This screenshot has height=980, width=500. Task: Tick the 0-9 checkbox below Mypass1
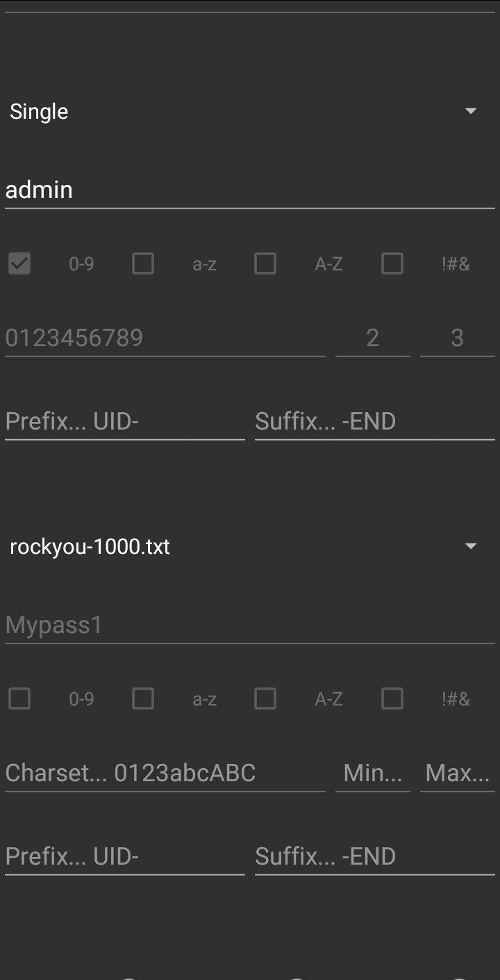19,699
